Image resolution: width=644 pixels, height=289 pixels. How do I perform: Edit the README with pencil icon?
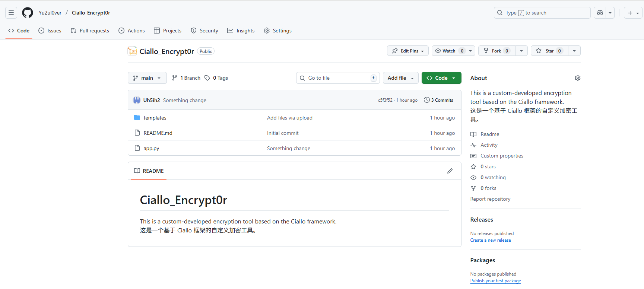click(450, 171)
